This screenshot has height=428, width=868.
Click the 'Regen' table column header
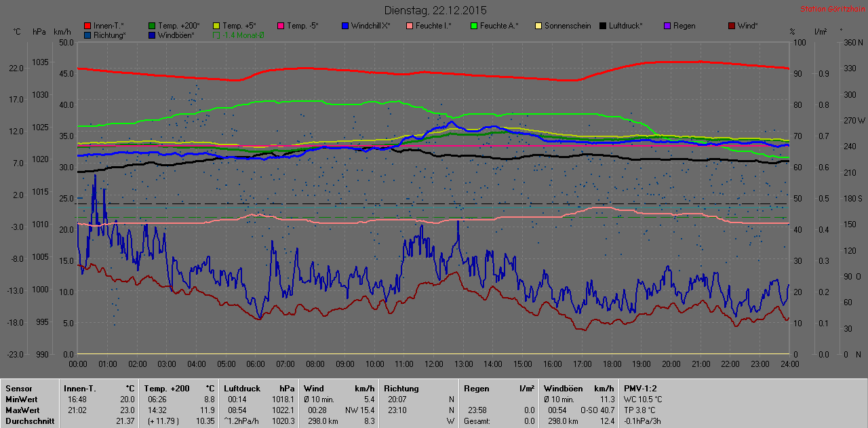477,389
